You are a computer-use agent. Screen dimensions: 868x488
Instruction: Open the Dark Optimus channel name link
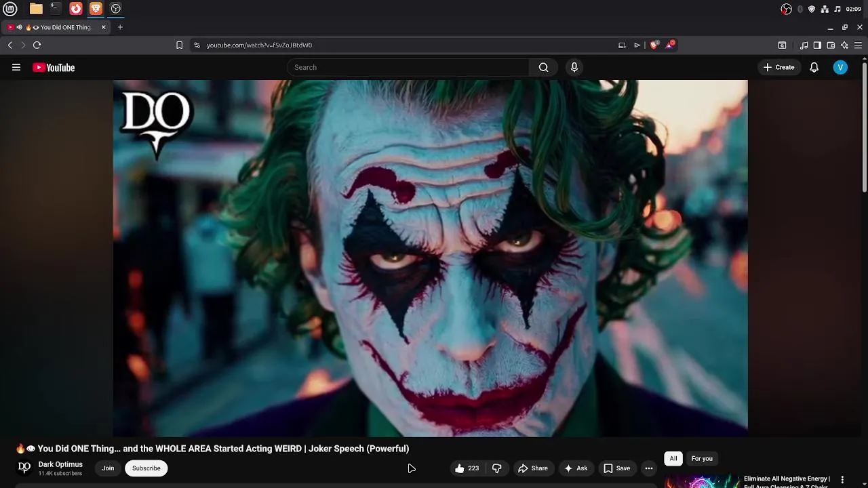click(60, 464)
